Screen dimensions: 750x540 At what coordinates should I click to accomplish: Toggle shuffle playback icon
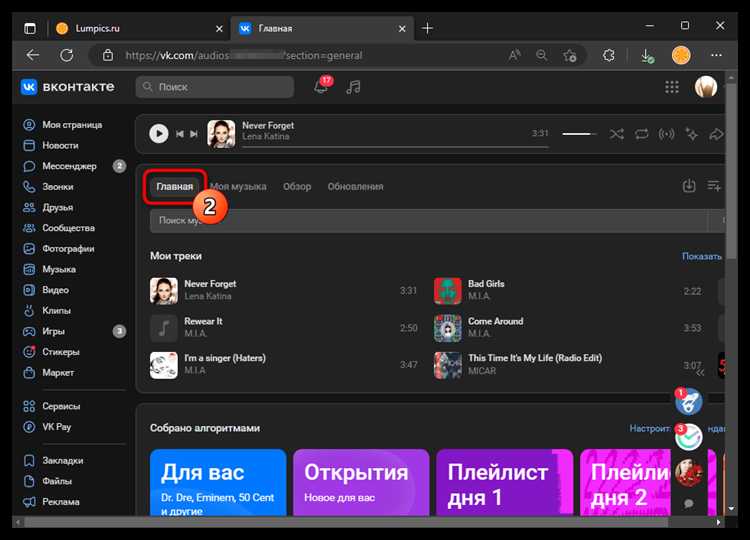click(x=617, y=134)
